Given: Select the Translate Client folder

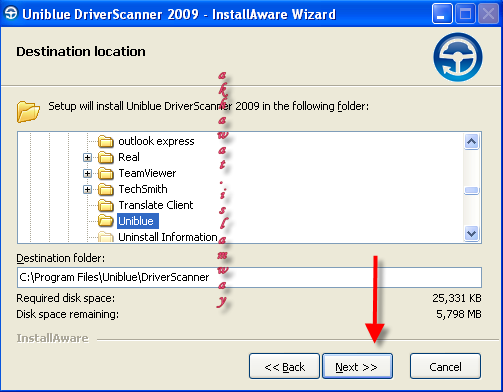Looking at the screenshot, I should coord(156,205).
